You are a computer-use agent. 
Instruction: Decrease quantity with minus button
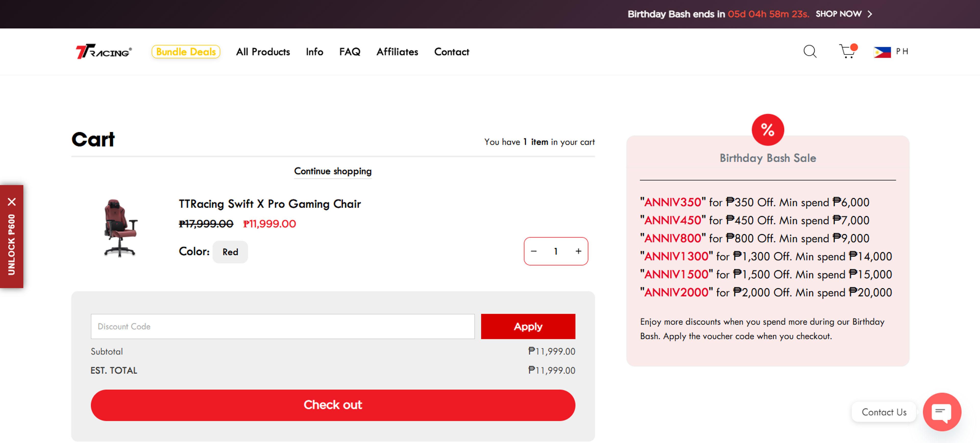click(533, 251)
